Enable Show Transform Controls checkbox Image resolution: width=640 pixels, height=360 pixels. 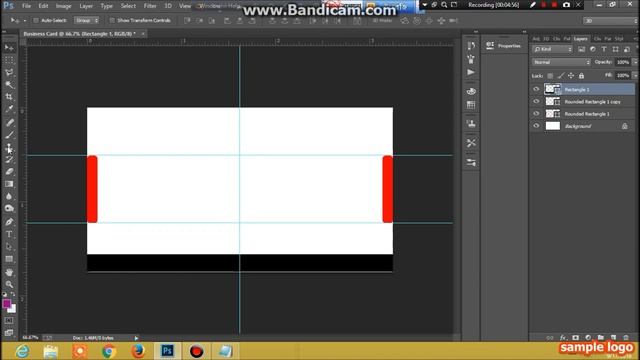pyautogui.click(x=112, y=20)
